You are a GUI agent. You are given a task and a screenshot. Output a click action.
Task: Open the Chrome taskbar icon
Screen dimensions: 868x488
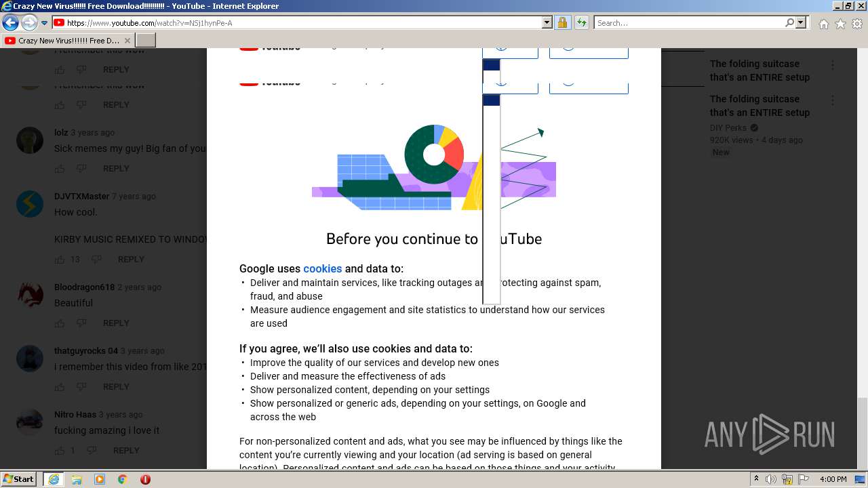coord(123,479)
